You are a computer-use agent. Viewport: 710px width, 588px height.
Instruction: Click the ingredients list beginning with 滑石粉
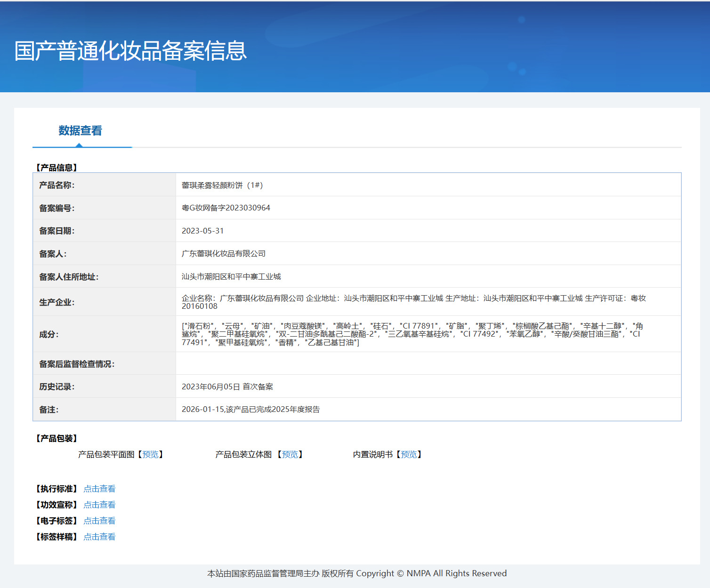pos(412,334)
